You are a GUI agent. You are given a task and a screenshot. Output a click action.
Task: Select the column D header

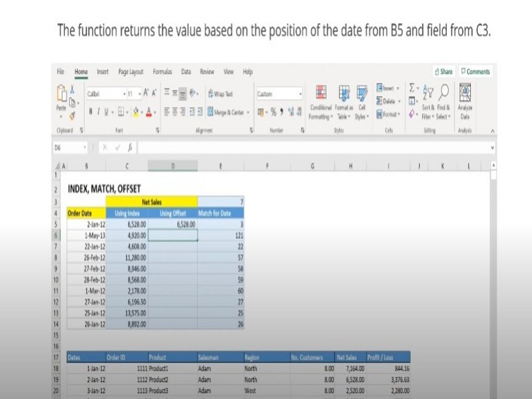pyautogui.click(x=173, y=166)
